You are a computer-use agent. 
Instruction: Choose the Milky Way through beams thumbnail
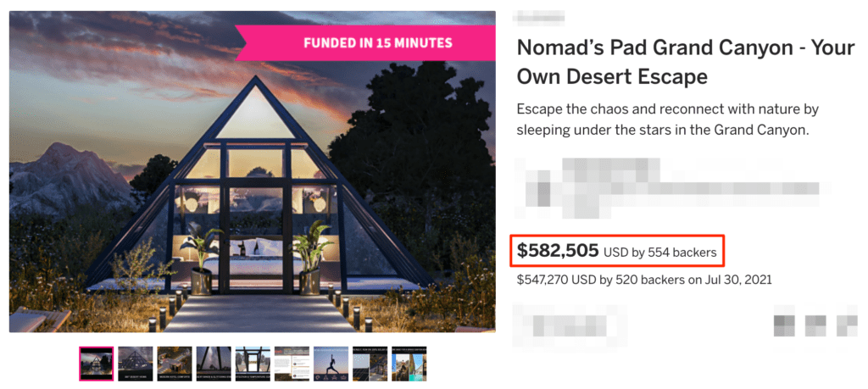click(x=214, y=364)
